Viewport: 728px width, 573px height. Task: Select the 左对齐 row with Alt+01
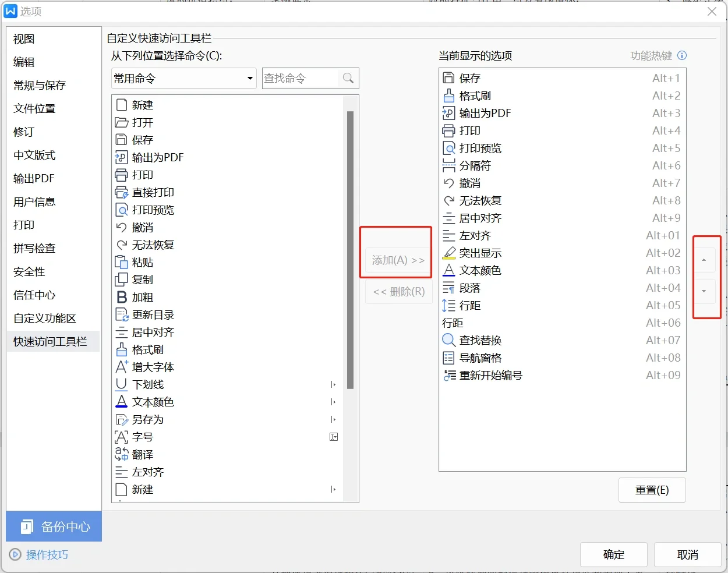pyautogui.click(x=562, y=235)
